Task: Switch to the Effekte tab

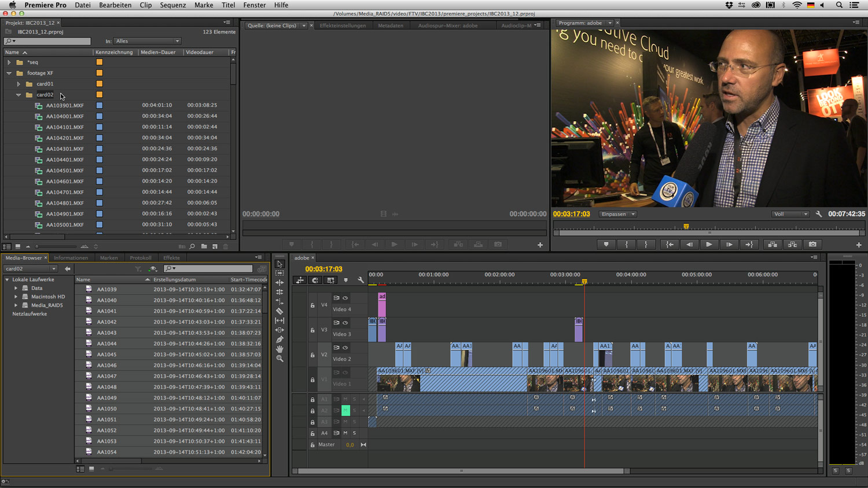Action: [x=171, y=257]
